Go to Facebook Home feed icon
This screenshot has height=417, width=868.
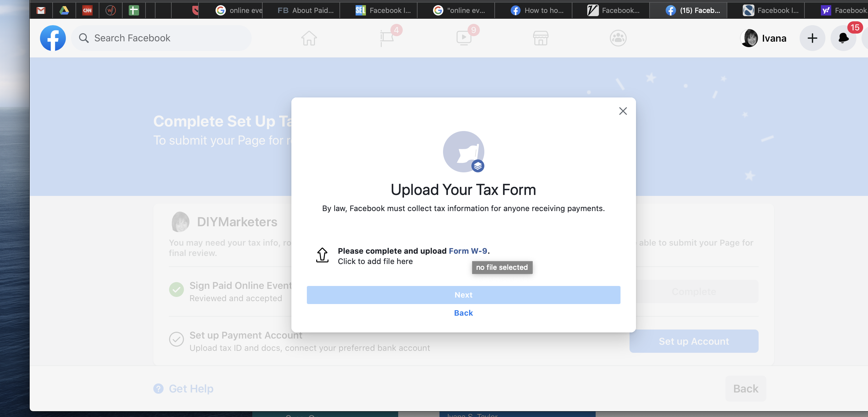tap(309, 38)
